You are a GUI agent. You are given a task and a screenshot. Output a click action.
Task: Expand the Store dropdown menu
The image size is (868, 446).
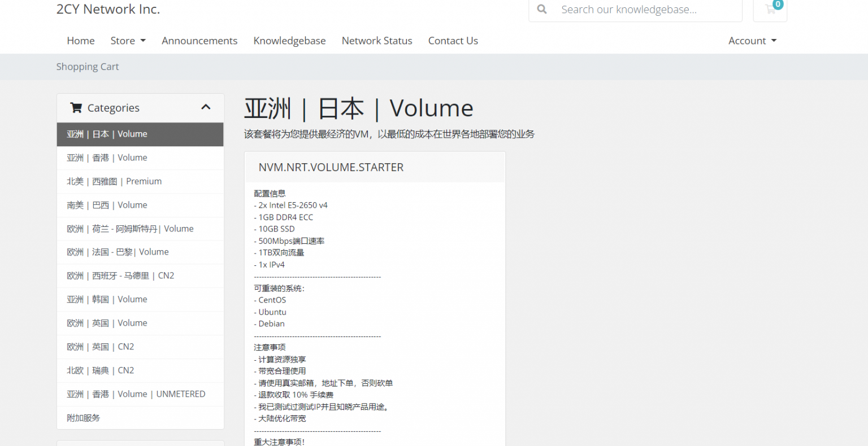pyautogui.click(x=128, y=41)
